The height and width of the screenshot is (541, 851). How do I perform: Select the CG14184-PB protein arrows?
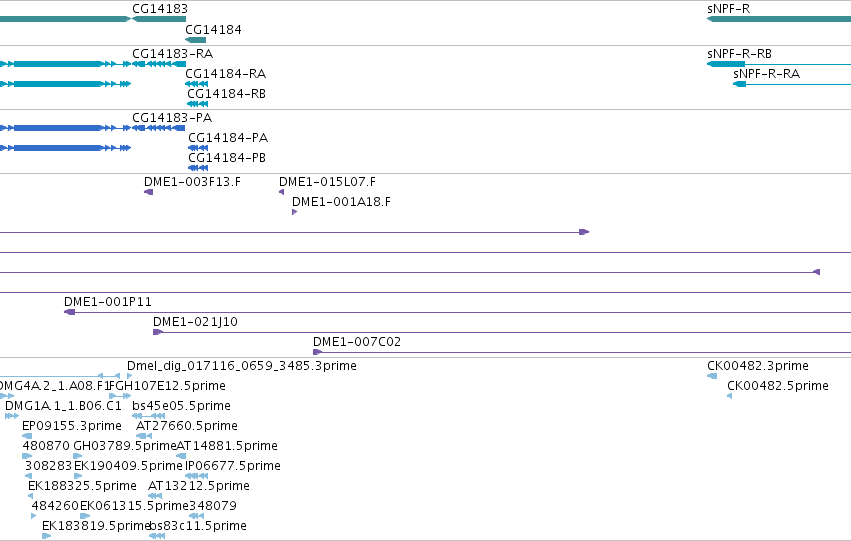click(198, 168)
